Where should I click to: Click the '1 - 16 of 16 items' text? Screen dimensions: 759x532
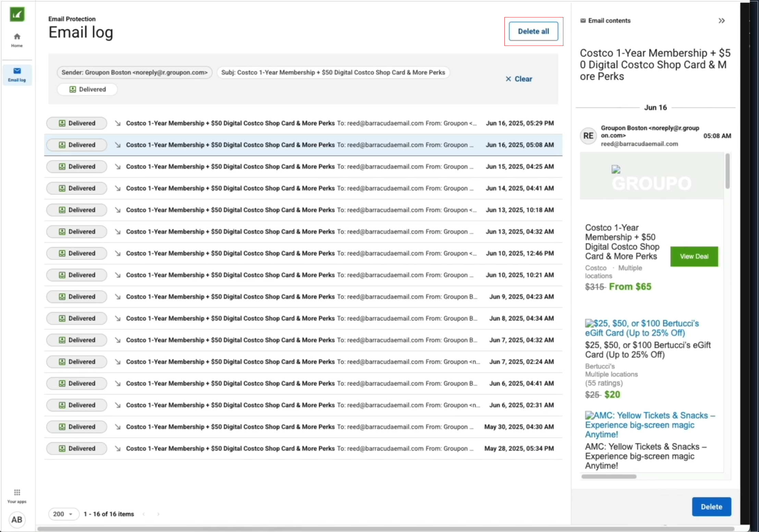109,514
